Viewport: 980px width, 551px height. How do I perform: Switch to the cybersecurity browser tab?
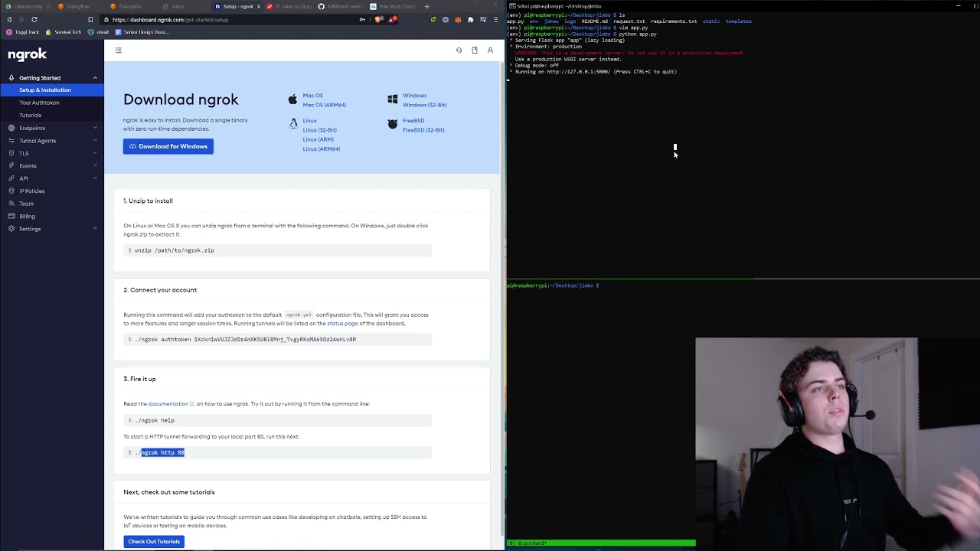pyautogui.click(x=26, y=6)
